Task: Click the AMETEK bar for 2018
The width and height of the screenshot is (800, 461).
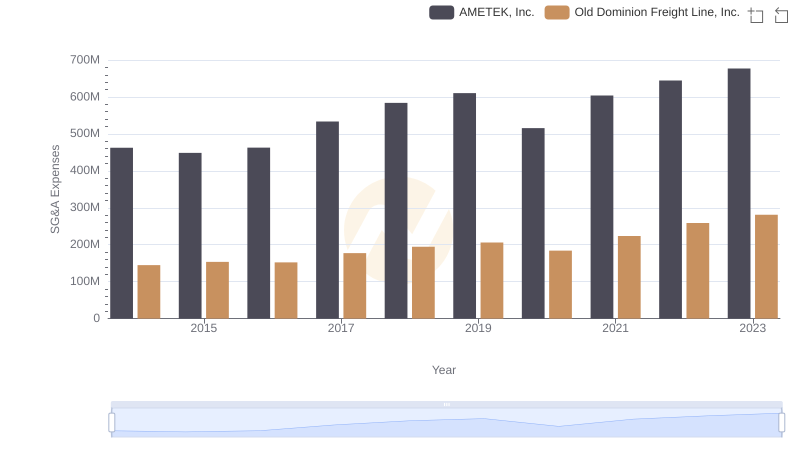Action: pyautogui.click(x=396, y=211)
